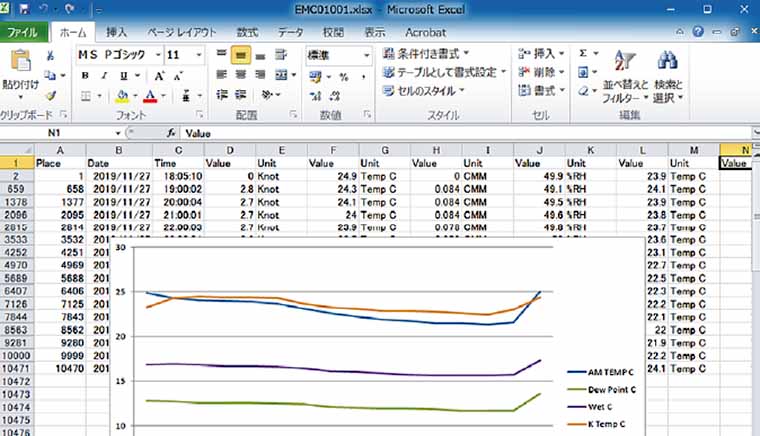Toggle middle vertical alignment (highlighted)
760x436 pixels.
click(x=241, y=55)
